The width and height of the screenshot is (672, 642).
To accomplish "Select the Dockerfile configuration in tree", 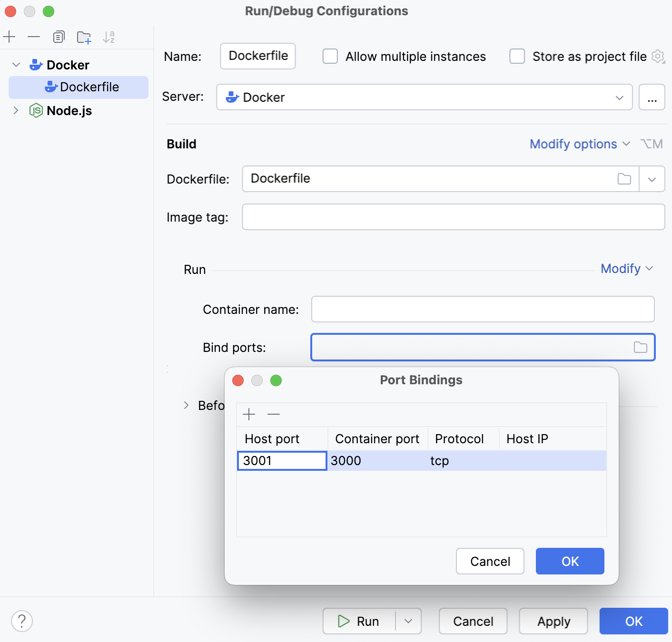I will point(89,87).
